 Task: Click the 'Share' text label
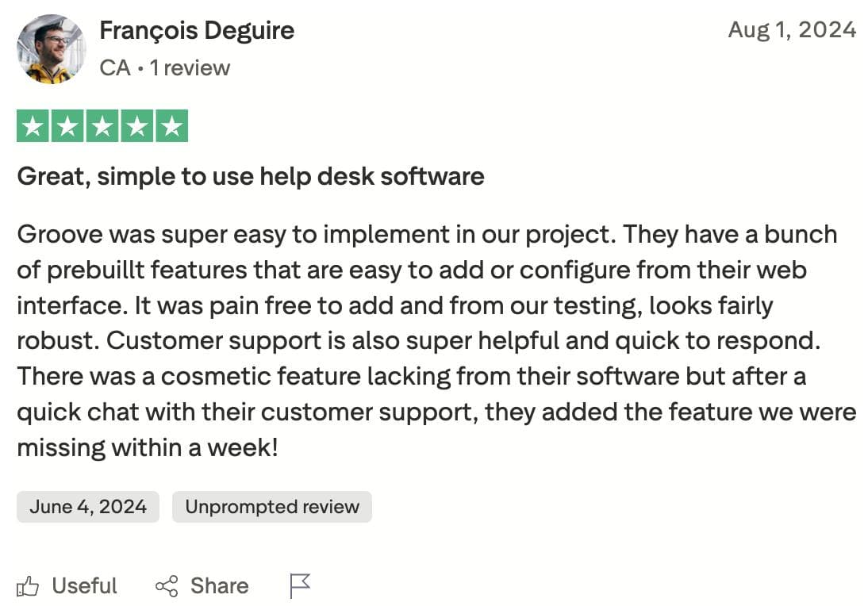pyautogui.click(x=219, y=586)
